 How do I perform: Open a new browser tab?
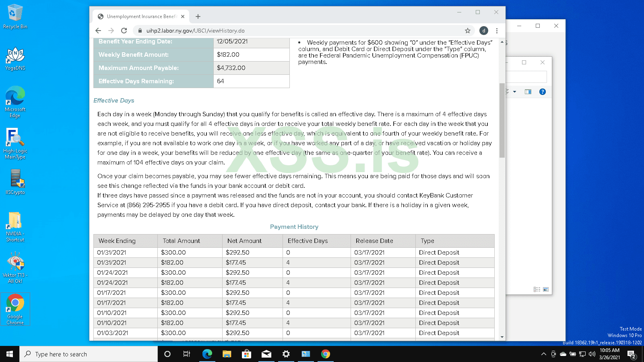[198, 16]
